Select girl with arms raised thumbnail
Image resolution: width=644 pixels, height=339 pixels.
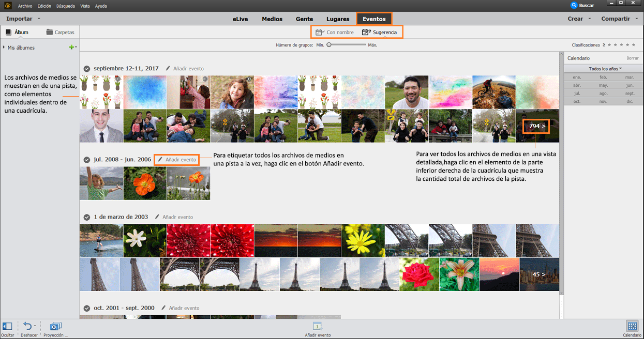101,183
